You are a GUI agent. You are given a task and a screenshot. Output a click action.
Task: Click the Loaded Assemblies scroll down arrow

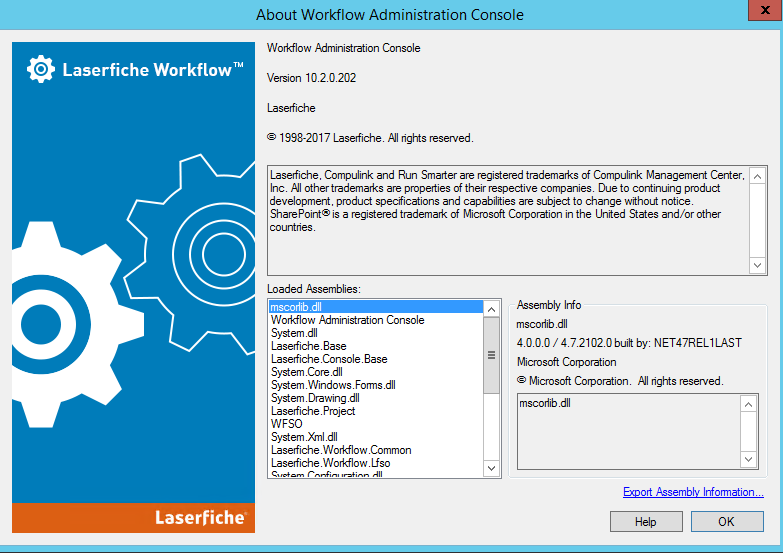pos(491,468)
